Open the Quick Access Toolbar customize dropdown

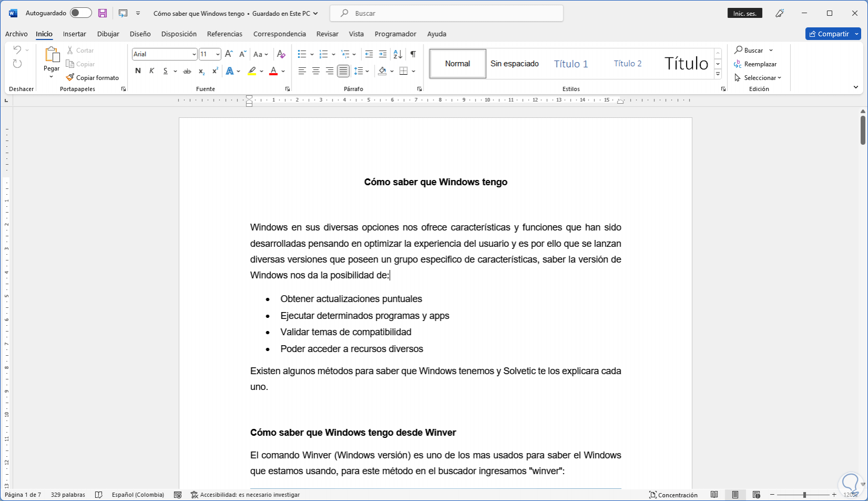tap(138, 13)
